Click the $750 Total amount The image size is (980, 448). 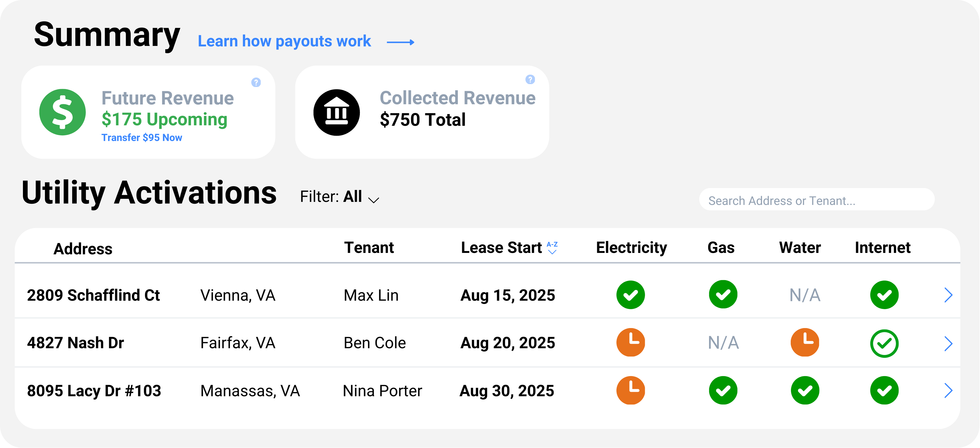point(423,119)
